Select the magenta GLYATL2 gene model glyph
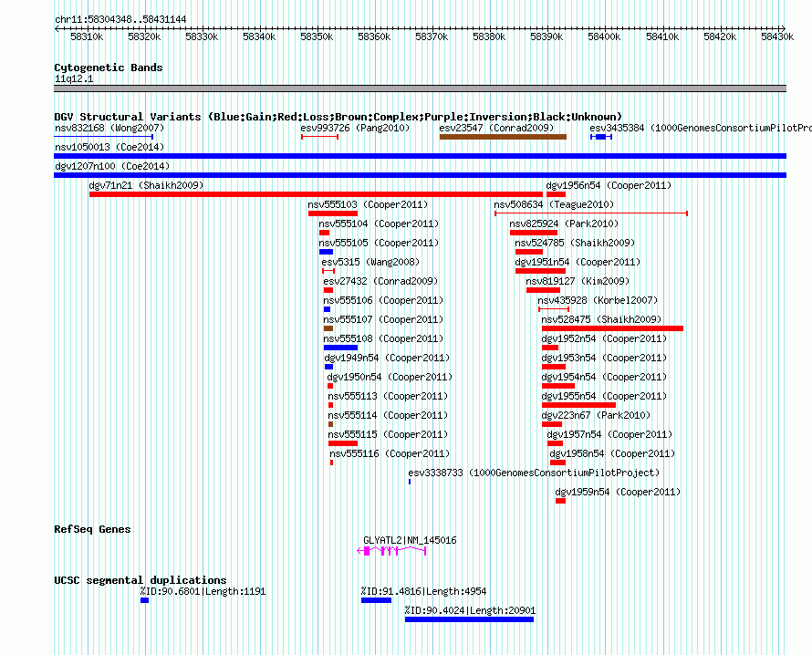 pyautogui.click(x=391, y=551)
